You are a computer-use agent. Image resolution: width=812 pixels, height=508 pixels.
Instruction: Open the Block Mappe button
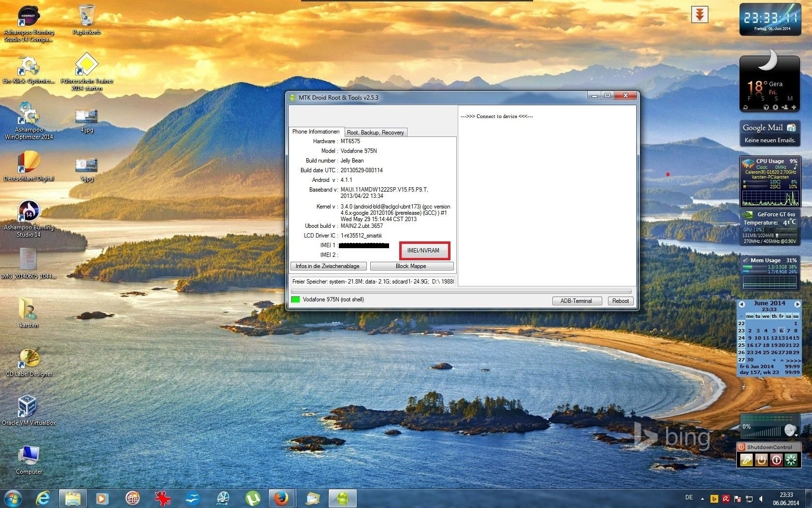[411, 266]
